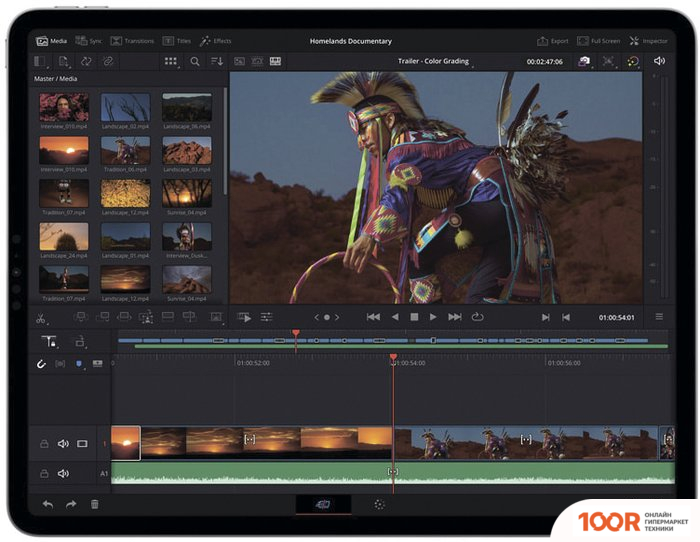Select the Landscape_02.mp4 clip thumbnail
Screen dimensions: 700x542
point(125,107)
